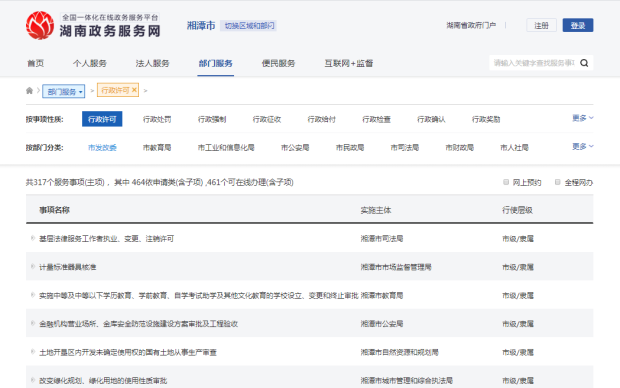Open item 实施中等及中等以下学历教育 school approval
This screenshot has width=620, height=388.
tap(198, 295)
